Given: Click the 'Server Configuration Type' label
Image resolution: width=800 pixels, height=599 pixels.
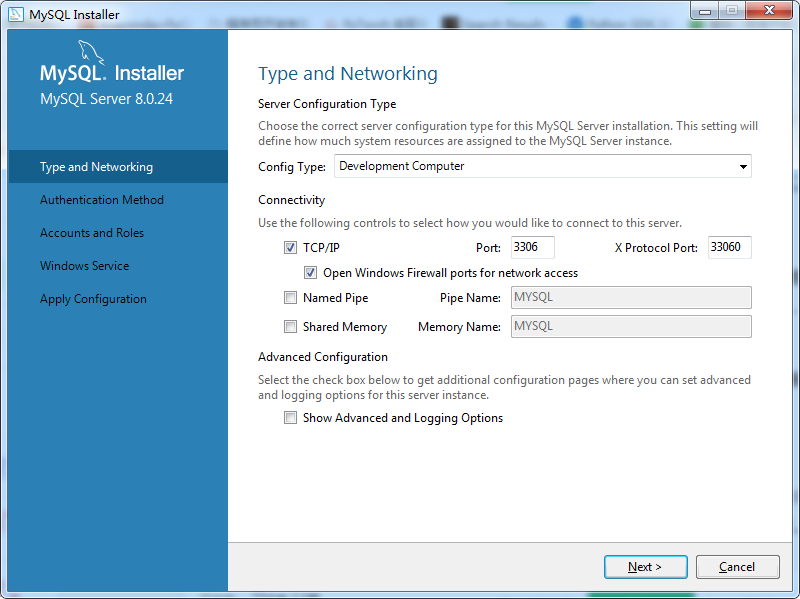Looking at the screenshot, I should click(x=327, y=104).
